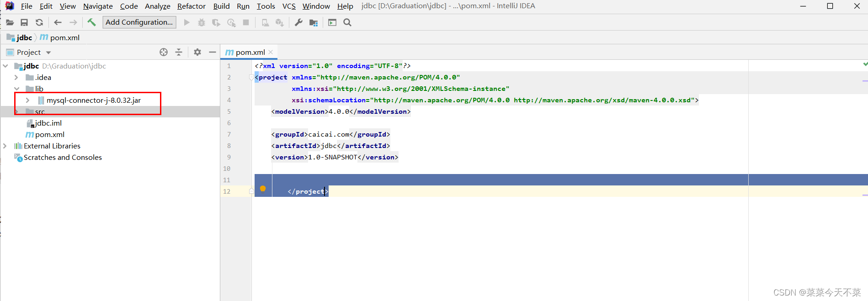
Task: Click the groupId line caicai.com
Action: (330, 134)
